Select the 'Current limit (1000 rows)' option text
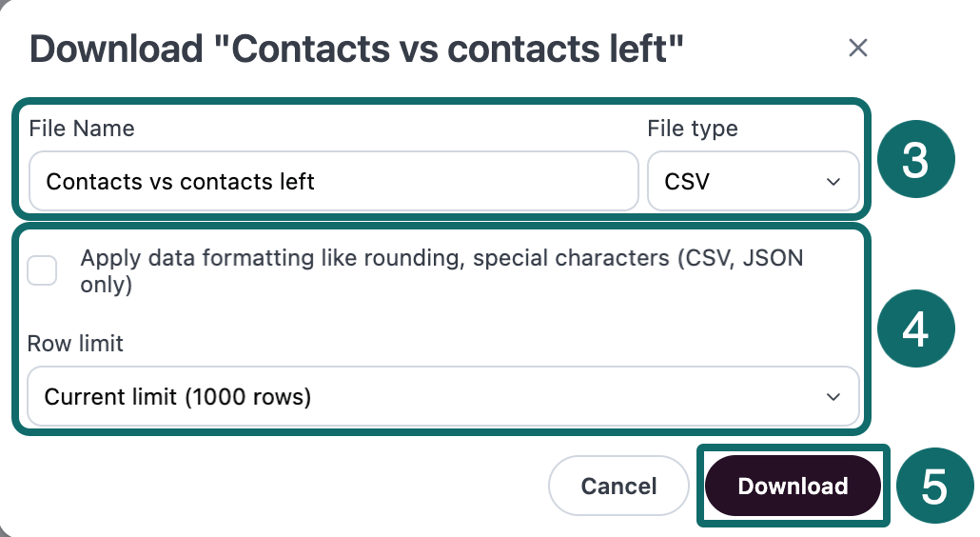Screen dimensions: 980x537 [178, 396]
